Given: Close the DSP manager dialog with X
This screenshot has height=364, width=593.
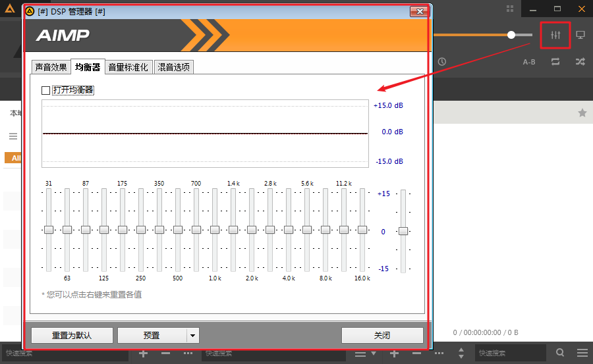Looking at the screenshot, I should click(420, 11).
